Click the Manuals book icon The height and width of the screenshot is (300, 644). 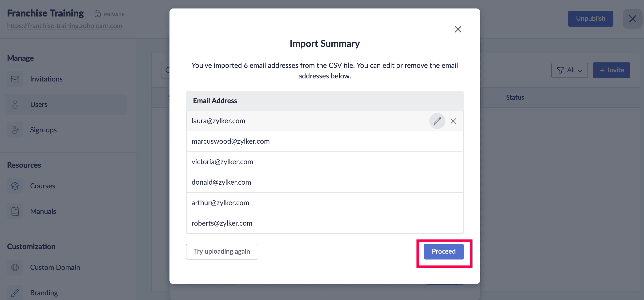click(x=15, y=211)
